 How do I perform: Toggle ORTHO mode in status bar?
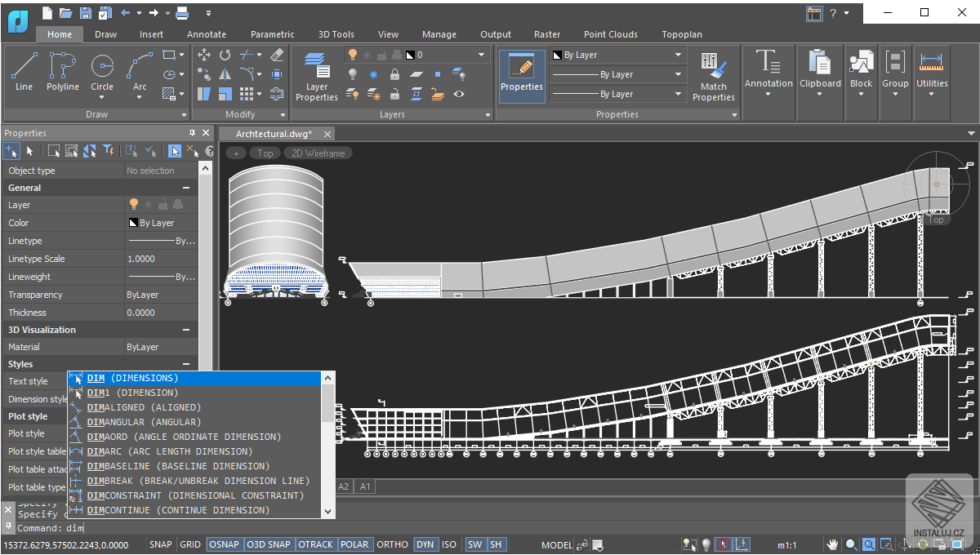tap(392, 544)
